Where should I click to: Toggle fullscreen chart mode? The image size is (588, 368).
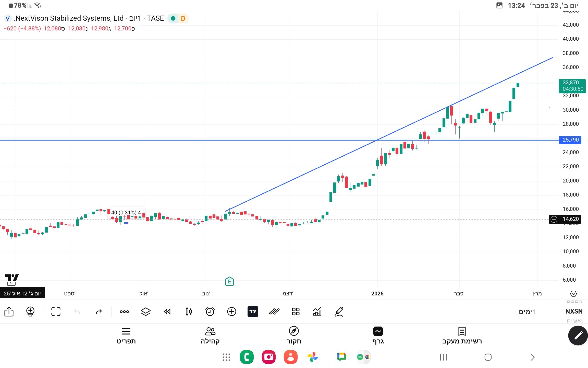click(x=56, y=312)
